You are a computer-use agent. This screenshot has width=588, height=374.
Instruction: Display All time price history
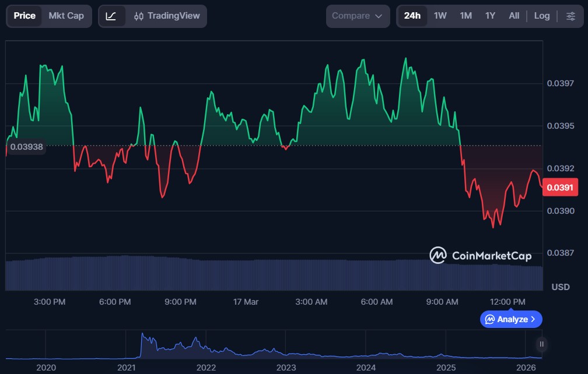513,16
